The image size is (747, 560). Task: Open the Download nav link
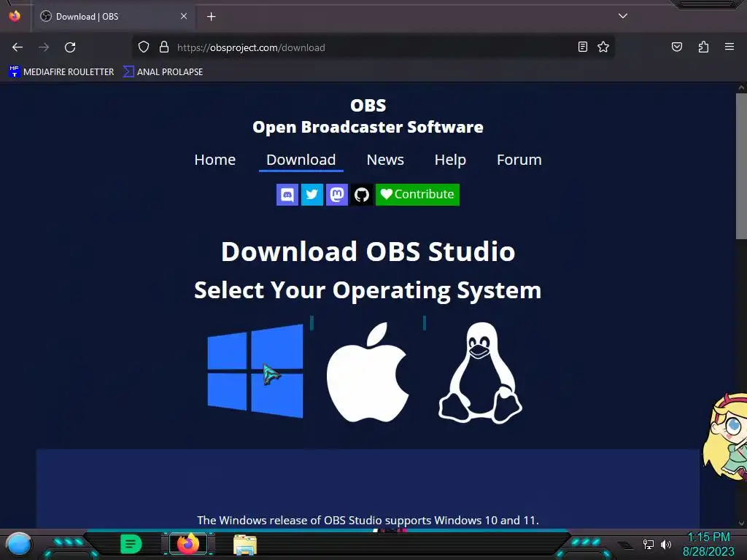coord(301,160)
